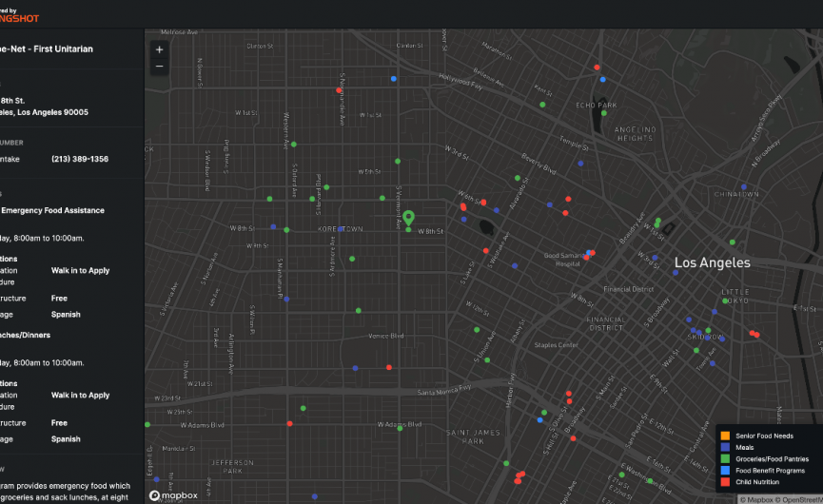Zoom in with the map plus button

[160, 49]
